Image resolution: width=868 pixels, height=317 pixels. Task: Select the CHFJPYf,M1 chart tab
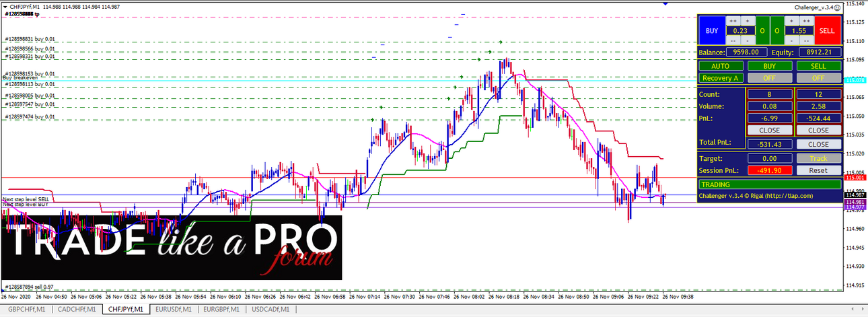(x=125, y=310)
